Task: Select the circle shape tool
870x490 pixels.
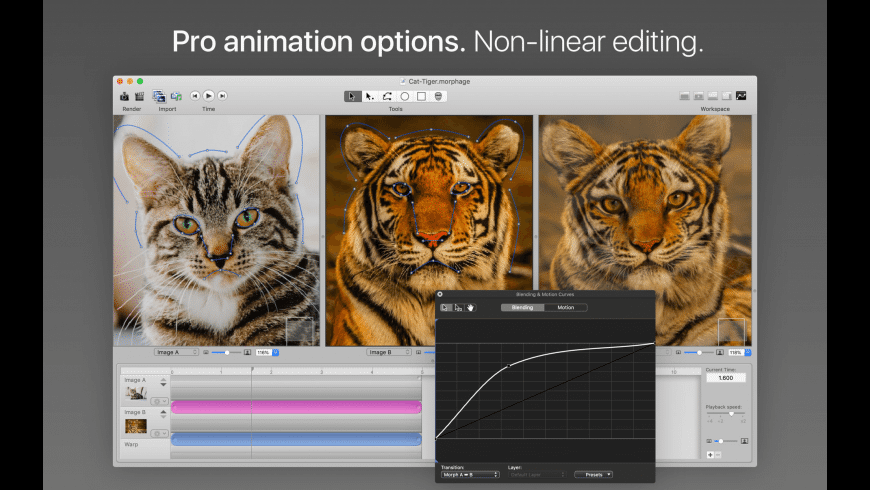Action: pyautogui.click(x=404, y=97)
